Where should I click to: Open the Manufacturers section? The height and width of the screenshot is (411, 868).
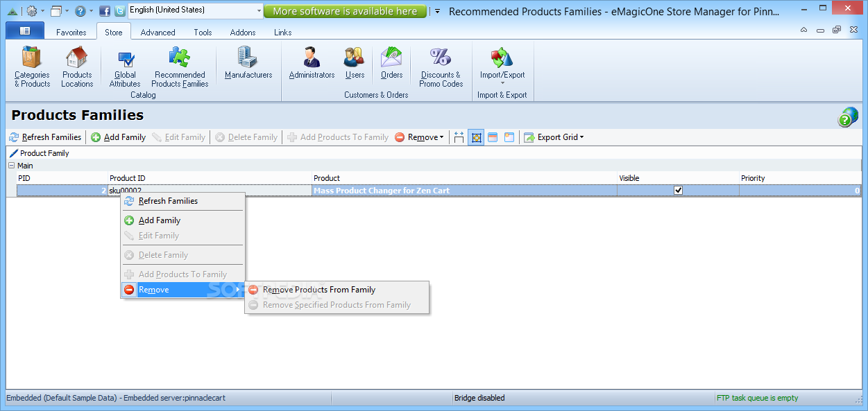tap(248, 63)
